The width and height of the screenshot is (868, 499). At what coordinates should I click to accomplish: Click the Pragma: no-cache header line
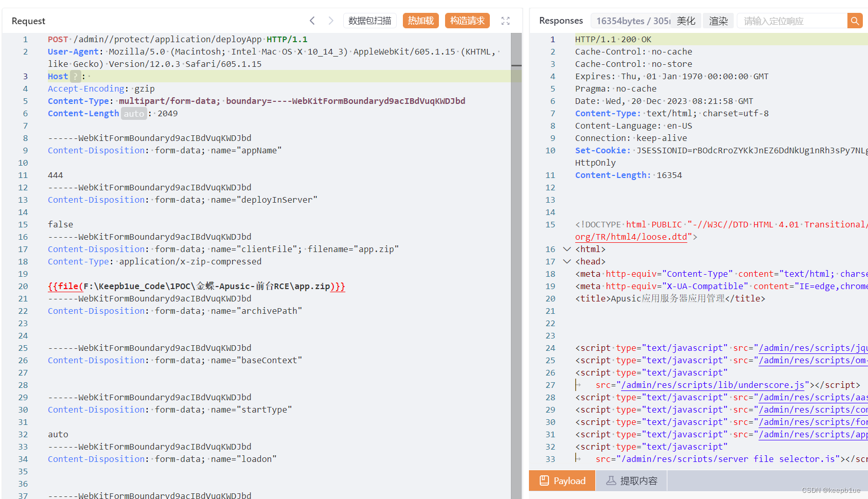[x=616, y=88]
